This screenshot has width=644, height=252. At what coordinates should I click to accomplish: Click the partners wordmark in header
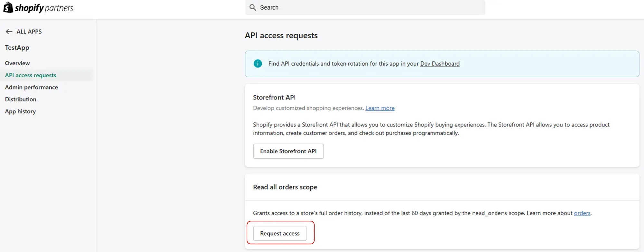59,8
